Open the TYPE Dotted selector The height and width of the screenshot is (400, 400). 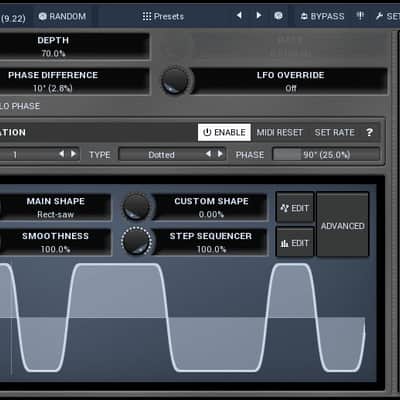pos(172,154)
